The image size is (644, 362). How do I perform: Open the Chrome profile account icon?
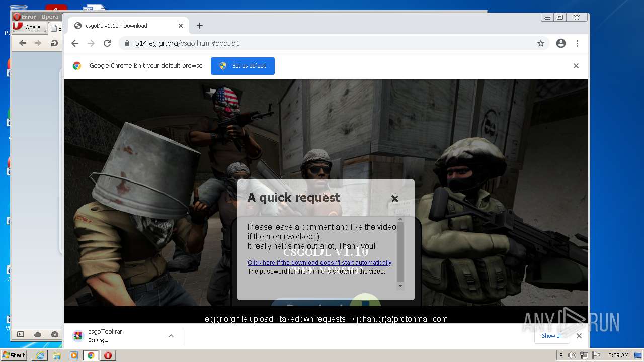click(561, 43)
